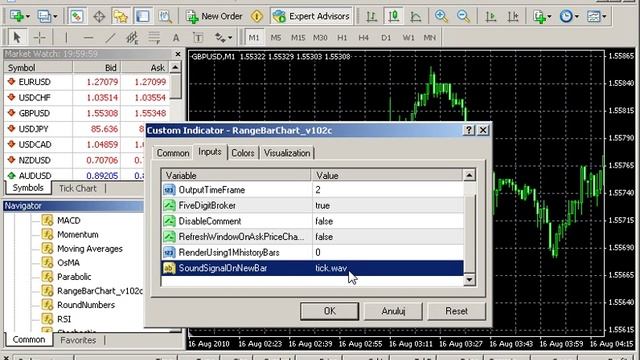Open the Inputs tab in indicator dialog
Viewport: 640px width, 360px height.
pyautogui.click(x=210, y=152)
